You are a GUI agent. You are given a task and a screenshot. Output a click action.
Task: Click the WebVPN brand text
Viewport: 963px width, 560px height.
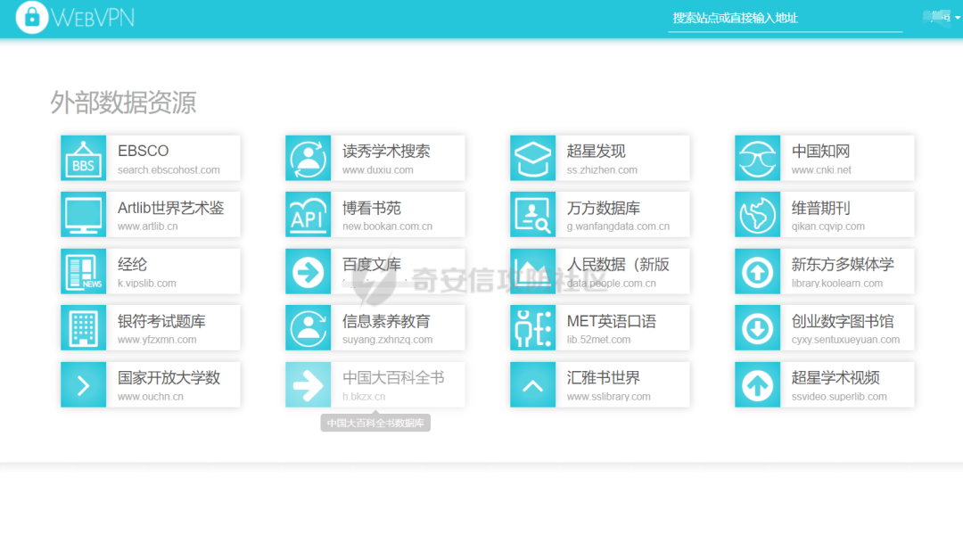(94, 18)
